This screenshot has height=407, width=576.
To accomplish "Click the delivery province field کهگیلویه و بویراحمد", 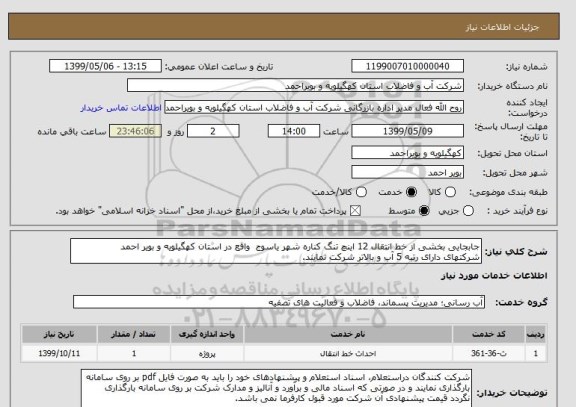I will tap(407, 153).
